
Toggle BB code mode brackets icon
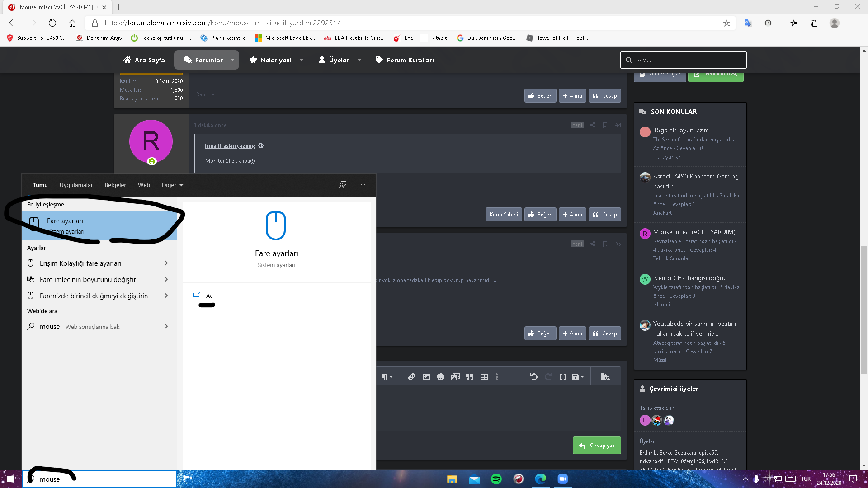pos(562,377)
